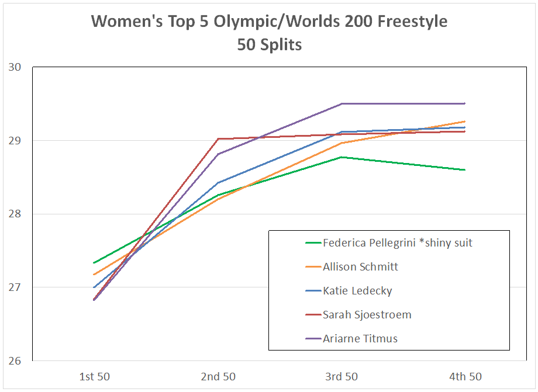The image size is (538, 392).
Task: Select the "2nd 50" x-axis label
Action: 218,376
